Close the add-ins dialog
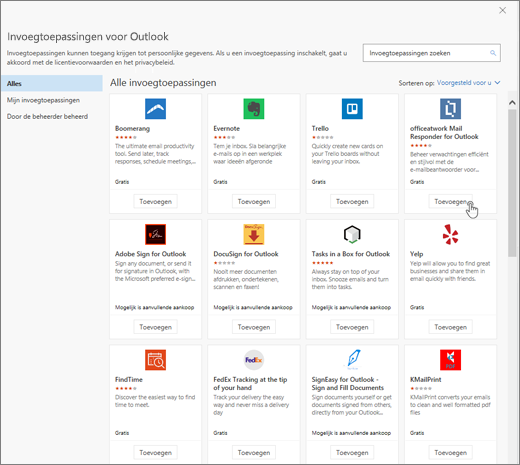 [502, 11]
